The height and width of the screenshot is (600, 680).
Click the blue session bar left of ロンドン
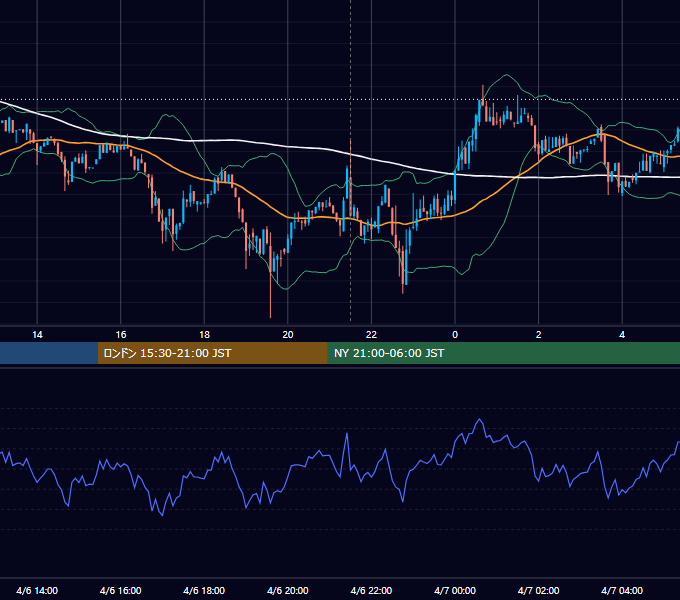tap(49, 353)
